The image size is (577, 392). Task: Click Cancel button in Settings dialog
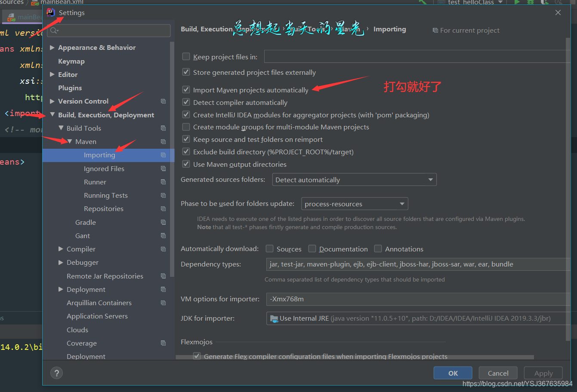coord(498,373)
